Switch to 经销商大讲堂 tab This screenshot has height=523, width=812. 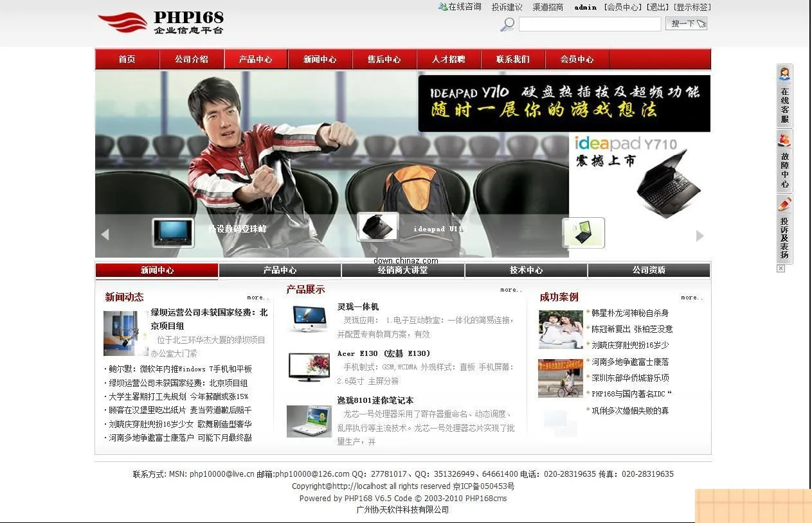coord(403,270)
